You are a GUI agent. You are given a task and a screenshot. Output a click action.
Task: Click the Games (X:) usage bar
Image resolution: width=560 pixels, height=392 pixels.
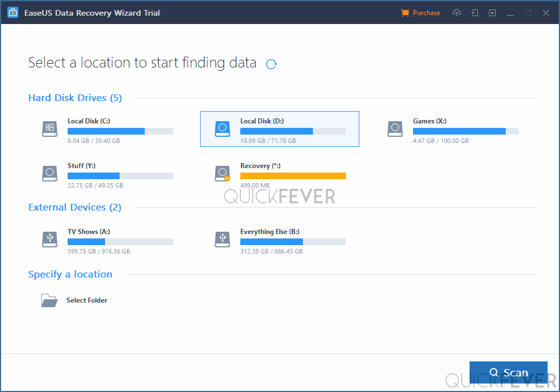pos(466,131)
